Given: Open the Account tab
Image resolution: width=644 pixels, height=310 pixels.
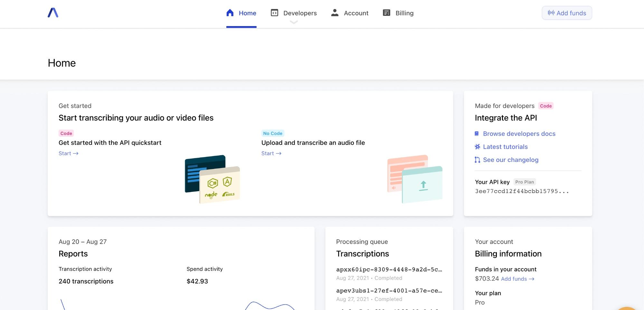Looking at the screenshot, I should click(356, 13).
